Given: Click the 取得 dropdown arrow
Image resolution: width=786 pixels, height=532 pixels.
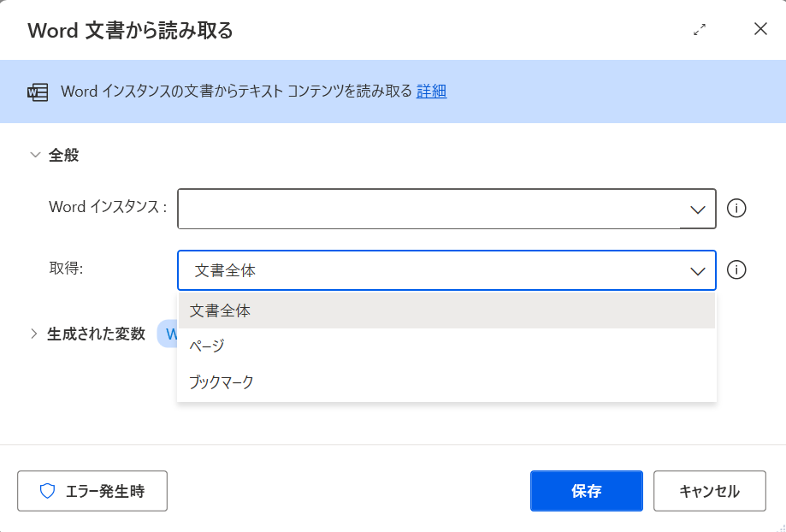Looking at the screenshot, I should [x=698, y=271].
